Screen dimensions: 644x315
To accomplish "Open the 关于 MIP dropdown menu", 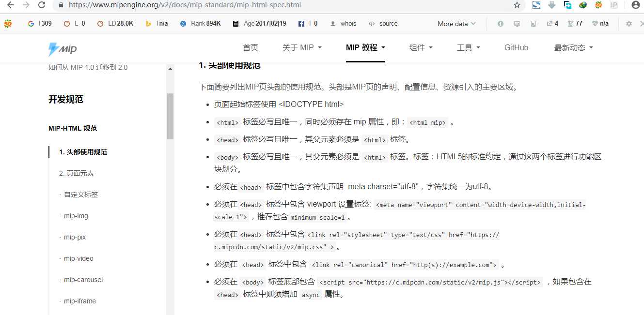I will pos(302,47).
